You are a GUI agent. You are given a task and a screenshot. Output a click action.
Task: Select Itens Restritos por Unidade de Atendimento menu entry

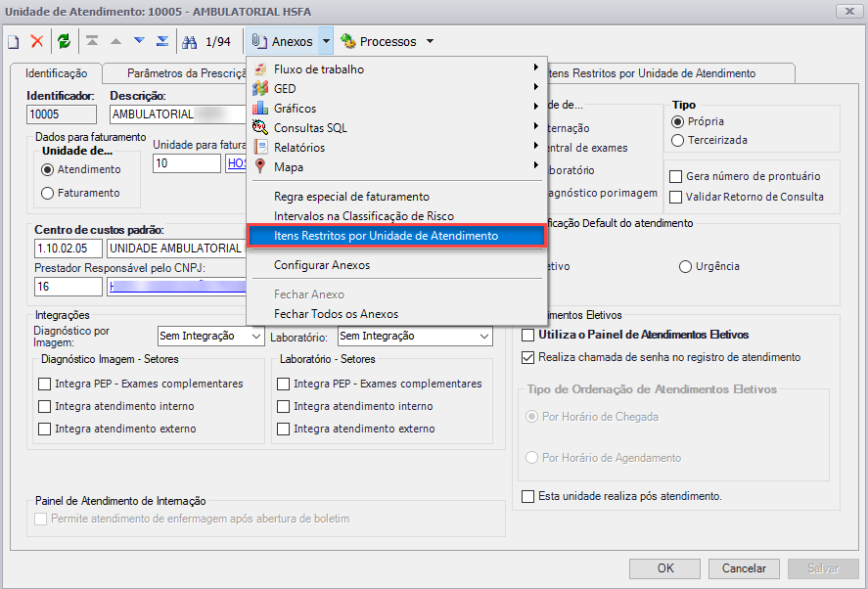point(396,236)
